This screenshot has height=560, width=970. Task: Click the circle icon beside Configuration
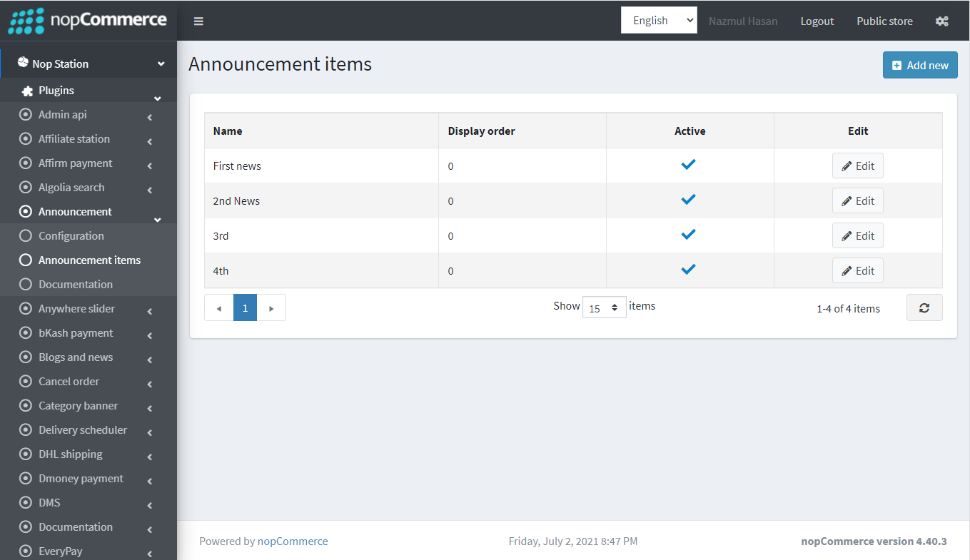(26, 235)
